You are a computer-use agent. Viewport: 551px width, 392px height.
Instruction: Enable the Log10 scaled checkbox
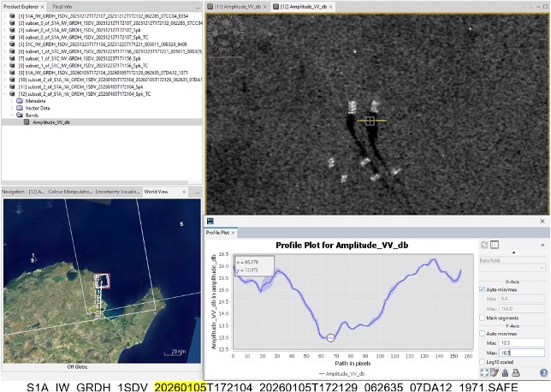[x=483, y=362]
